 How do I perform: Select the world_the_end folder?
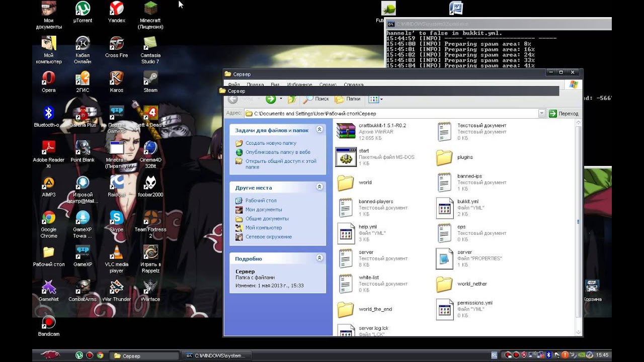tap(365, 309)
